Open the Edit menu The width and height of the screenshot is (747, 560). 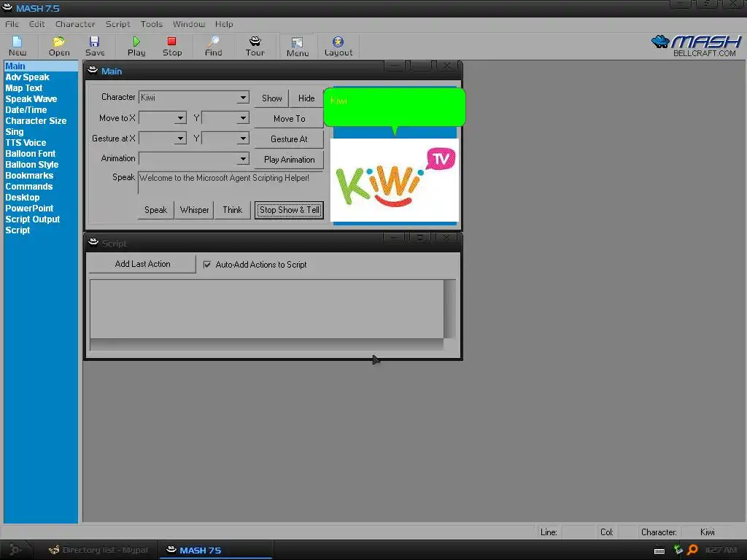click(36, 24)
